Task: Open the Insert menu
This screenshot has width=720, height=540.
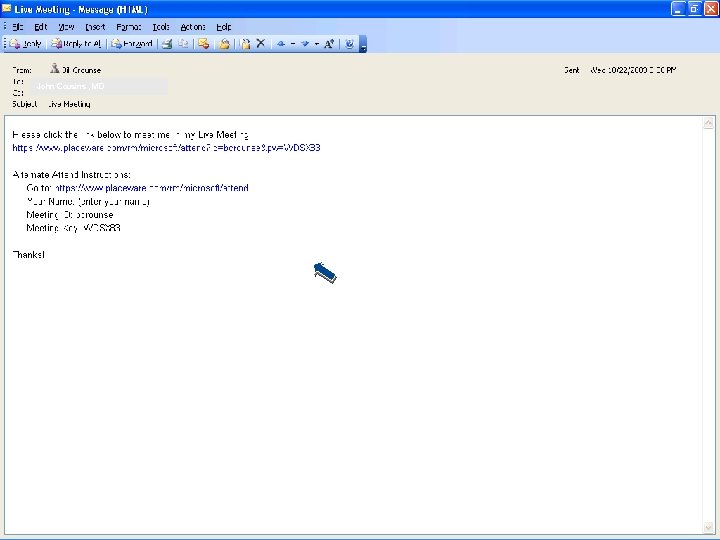Action: [95, 27]
